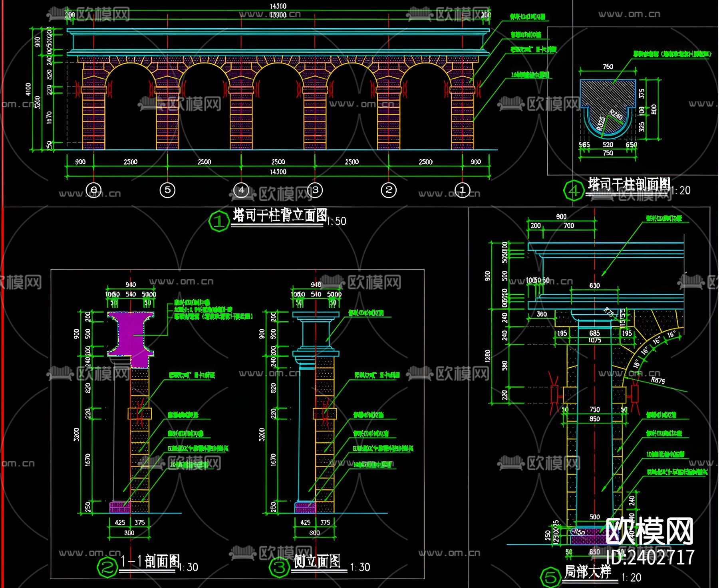Image resolution: width=719 pixels, height=588 pixels.
Task: Select the 800 dimension below the 1-1 section
Action: point(129,533)
